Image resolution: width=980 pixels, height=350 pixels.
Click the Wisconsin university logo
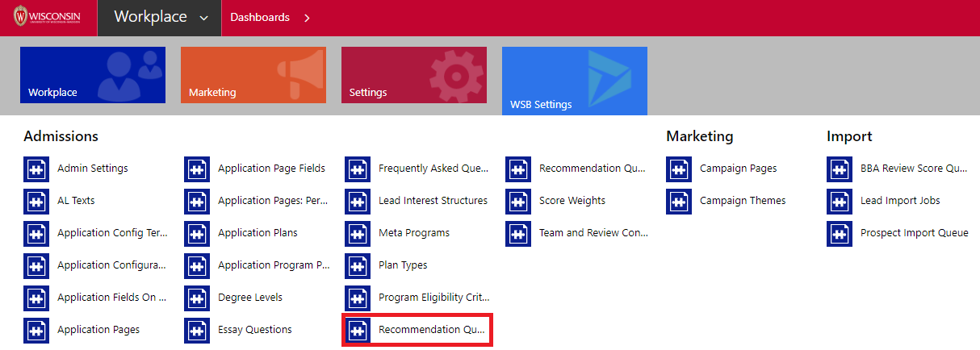47,17
